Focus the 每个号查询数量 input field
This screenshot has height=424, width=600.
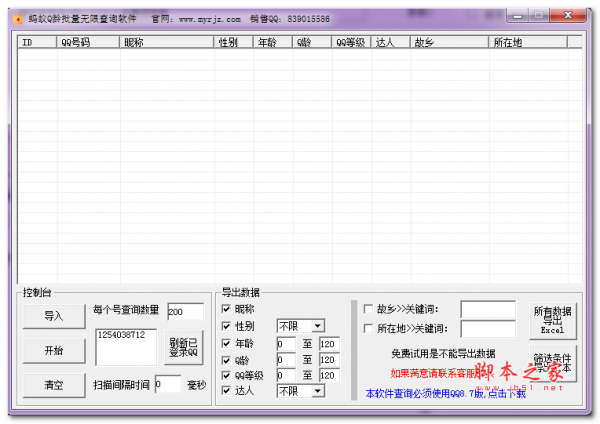(185, 311)
